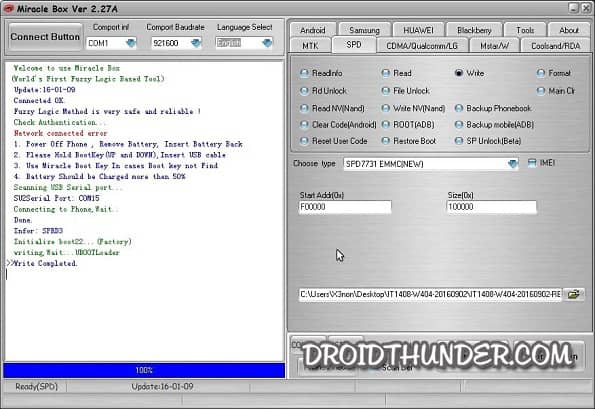Switch to the Android tab
This screenshot has height=409, width=595.
(x=313, y=30)
